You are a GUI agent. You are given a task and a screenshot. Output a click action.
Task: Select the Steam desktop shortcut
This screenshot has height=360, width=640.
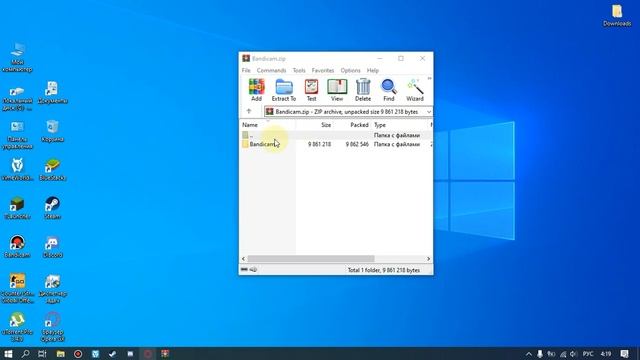pyautogui.click(x=52, y=208)
